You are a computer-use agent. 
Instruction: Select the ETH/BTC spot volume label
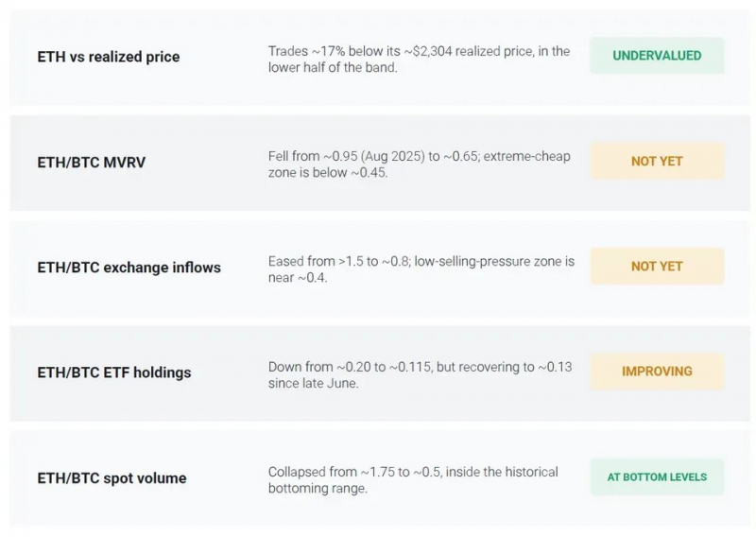pos(112,478)
